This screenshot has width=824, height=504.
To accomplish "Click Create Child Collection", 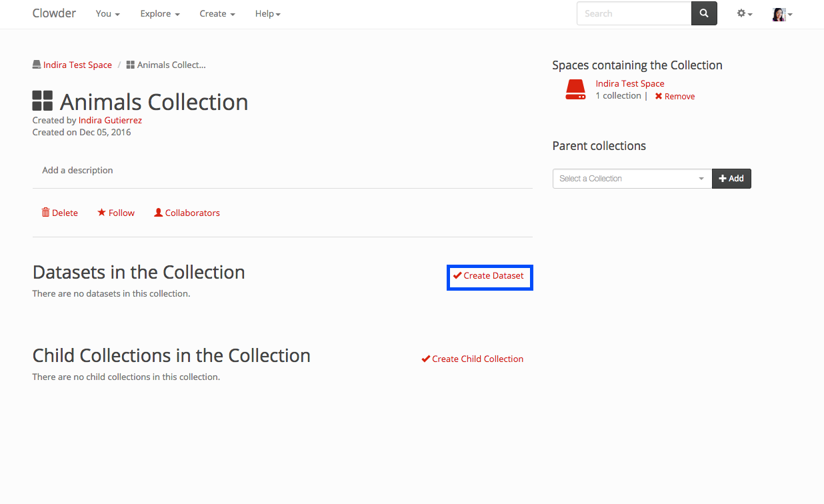I will pos(473,359).
